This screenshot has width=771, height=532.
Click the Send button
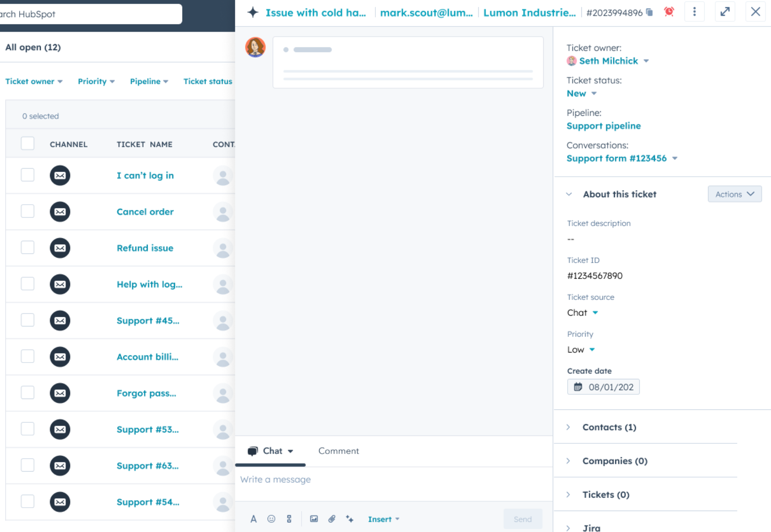pos(523,519)
